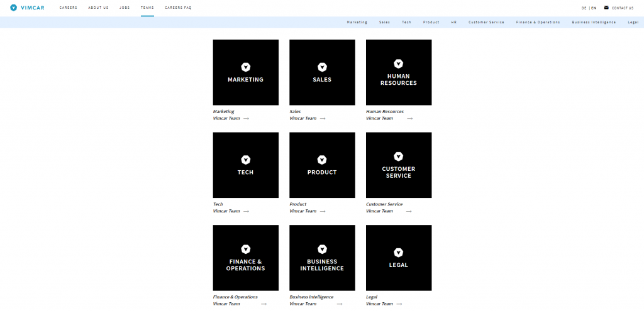Click the hexagon icon on Tech tile
Image resolution: width=644 pixels, height=311 pixels.
click(246, 160)
